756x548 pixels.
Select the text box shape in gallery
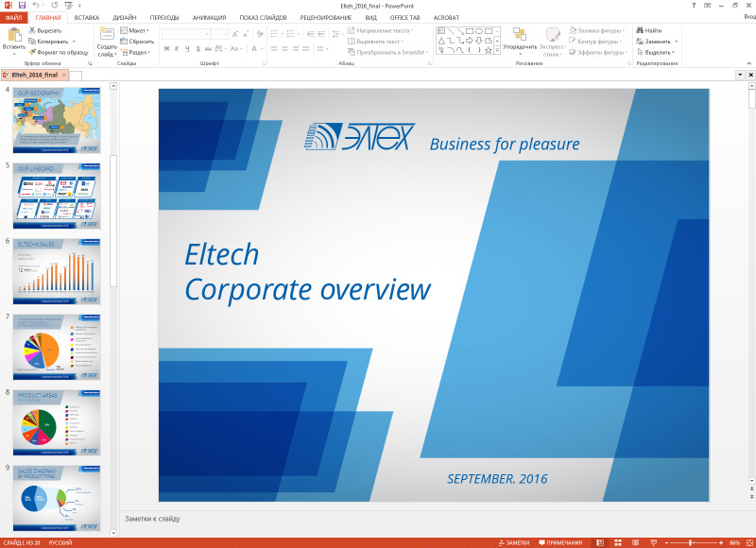click(x=441, y=31)
